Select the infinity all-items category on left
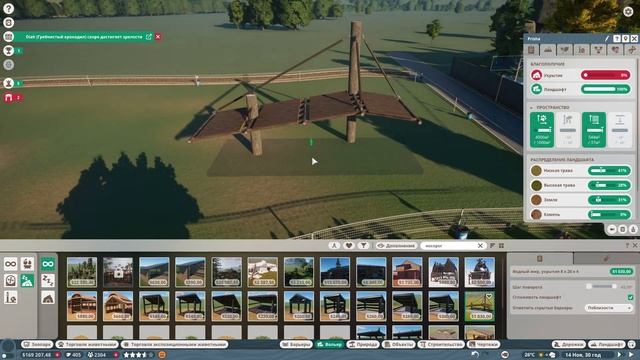This screenshot has width=640, height=360. tap(11, 264)
